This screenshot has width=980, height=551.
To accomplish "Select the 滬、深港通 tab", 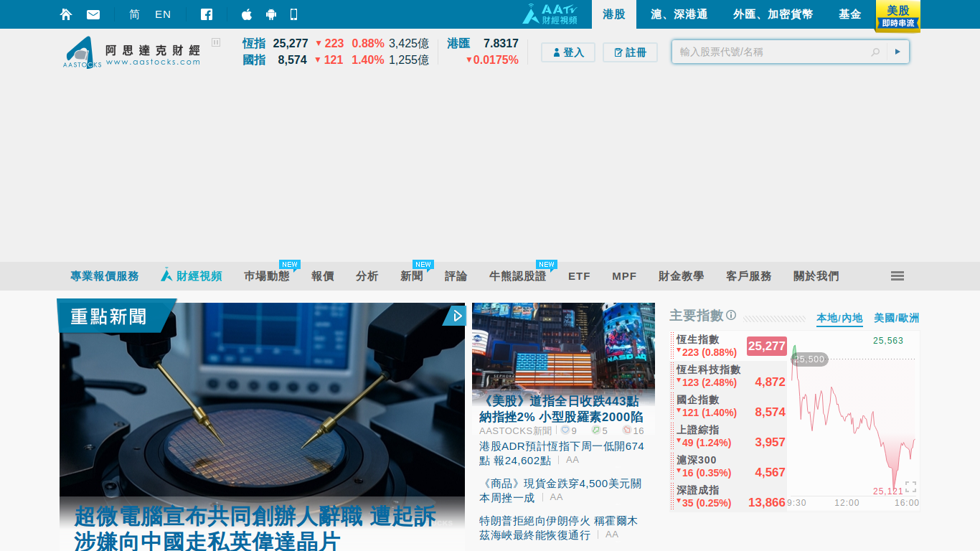I will tap(679, 14).
